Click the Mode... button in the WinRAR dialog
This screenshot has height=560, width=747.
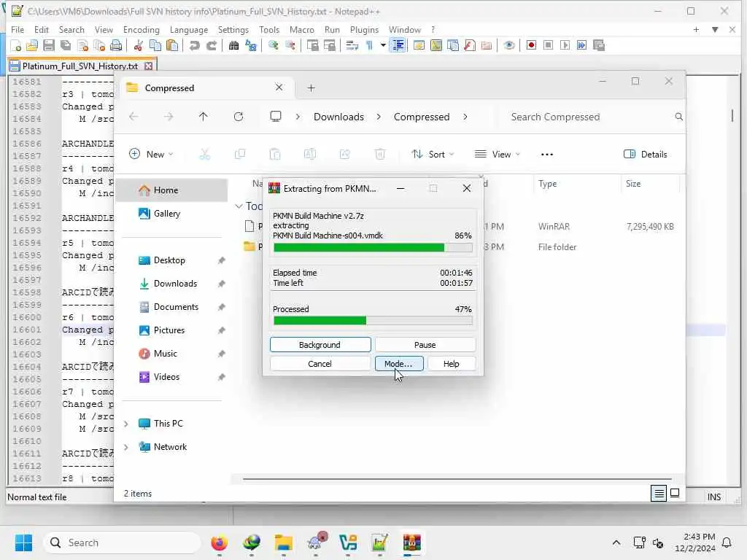(x=399, y=364)
